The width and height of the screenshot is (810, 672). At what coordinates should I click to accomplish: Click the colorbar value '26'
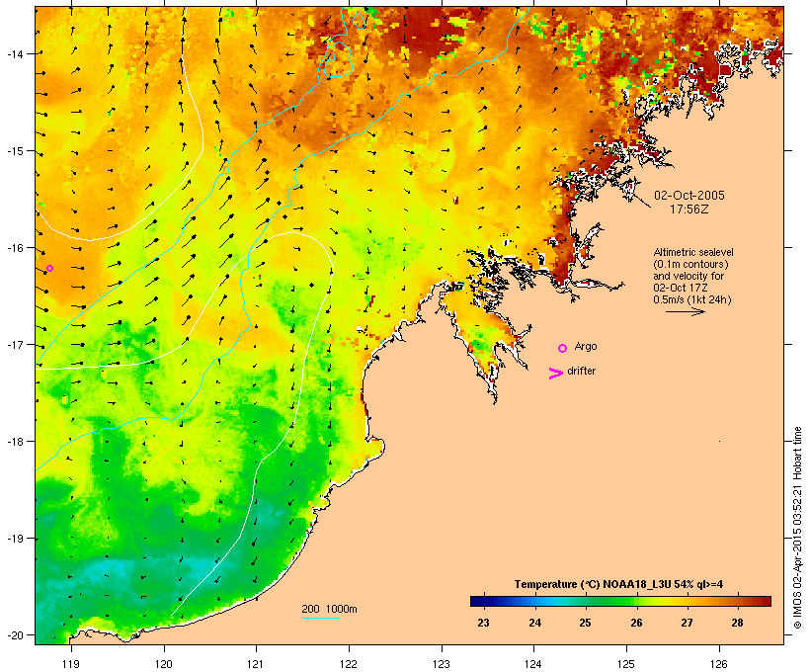tap(636, 623)
